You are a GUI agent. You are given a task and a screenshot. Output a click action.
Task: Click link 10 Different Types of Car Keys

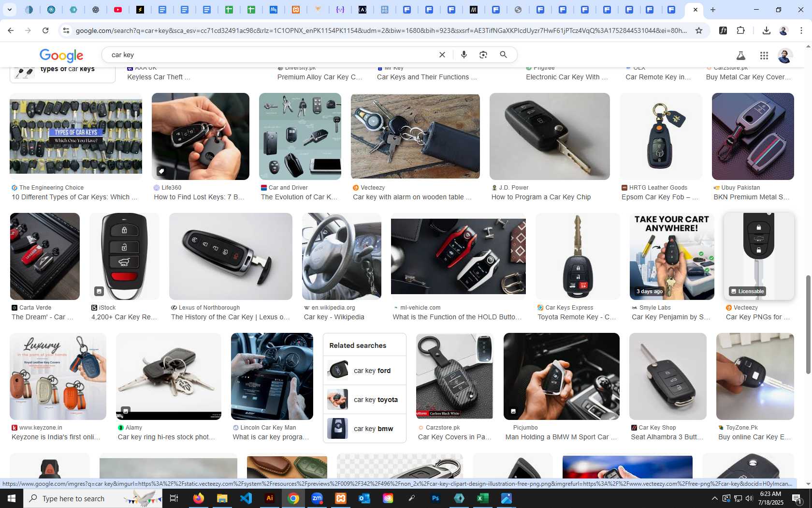tap(74, 197)
